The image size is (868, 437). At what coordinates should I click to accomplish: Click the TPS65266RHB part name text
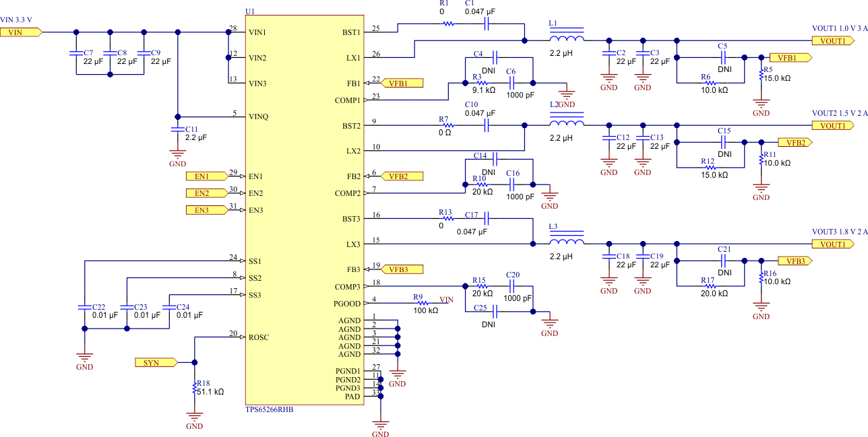(x=270, y=409)
